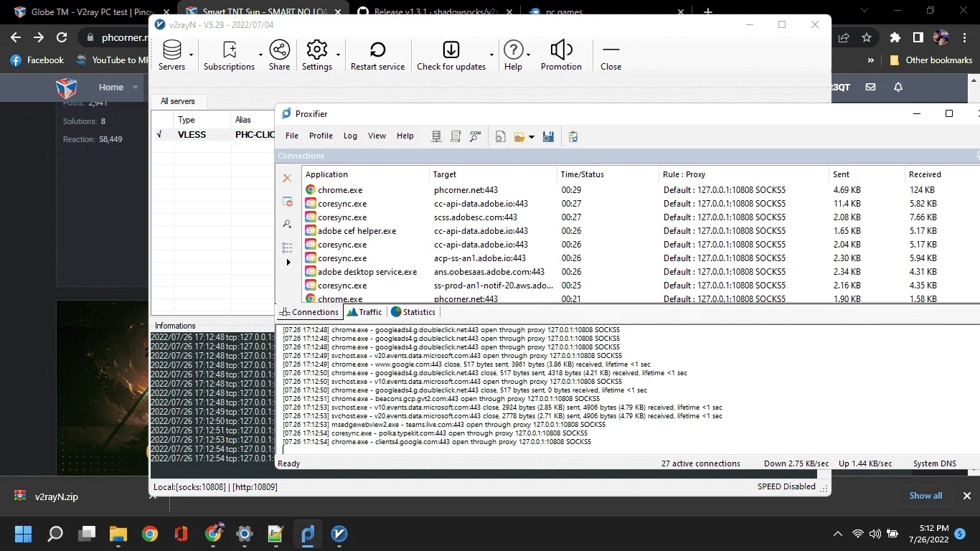The height and width of the screenshot is (551, 980).
Task: Close the Chrome downloads bar
Action: [966, 496]
